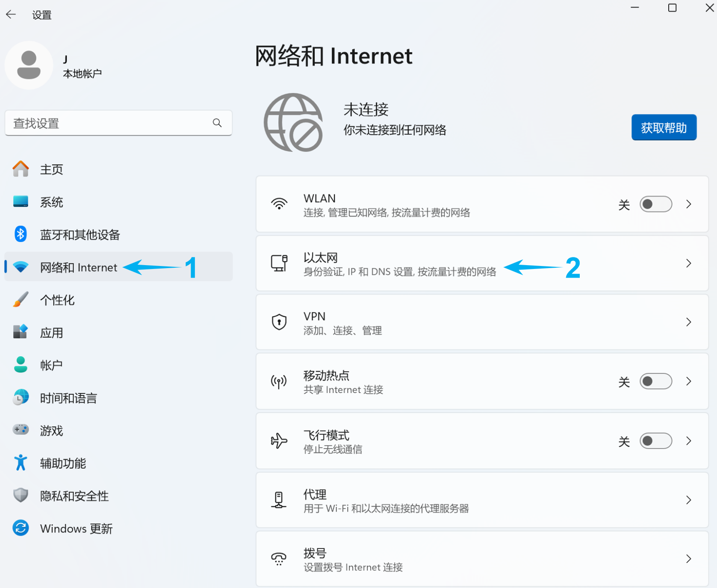717x588 pixels.
Task: Click the dial-up phone icon
Action: click(x=279, y=558)
